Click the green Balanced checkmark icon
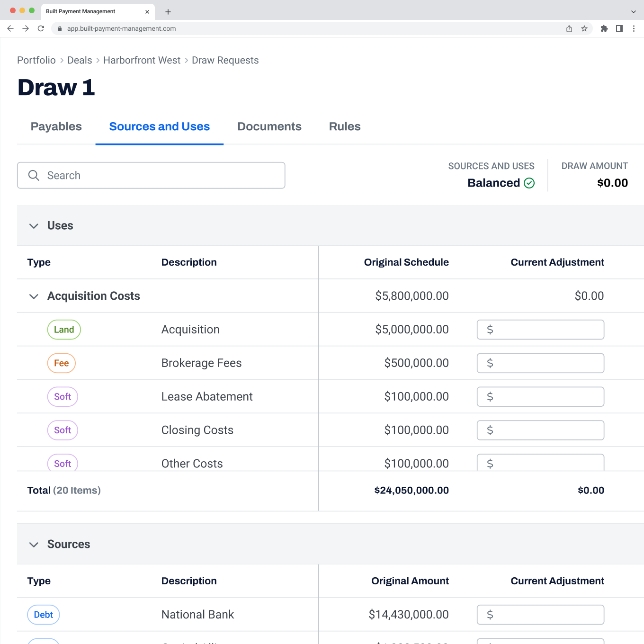The image size is (644, 644). coord(529,183)
